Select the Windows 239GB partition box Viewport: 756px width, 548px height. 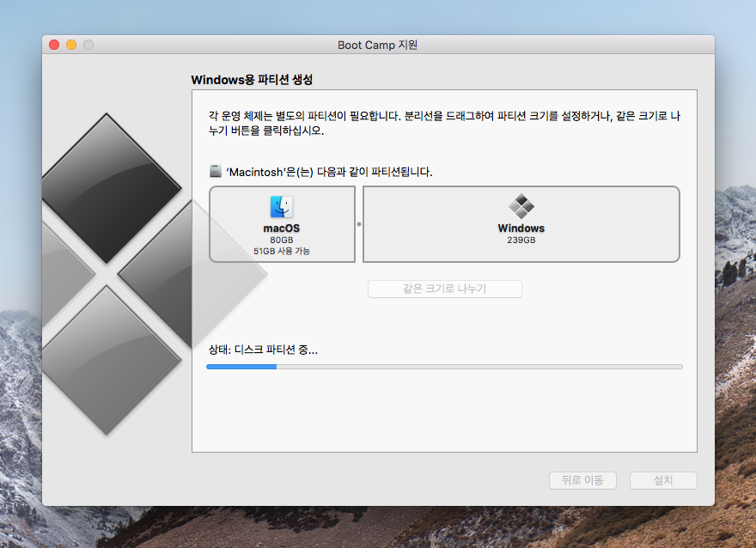[x=521, y=224]
